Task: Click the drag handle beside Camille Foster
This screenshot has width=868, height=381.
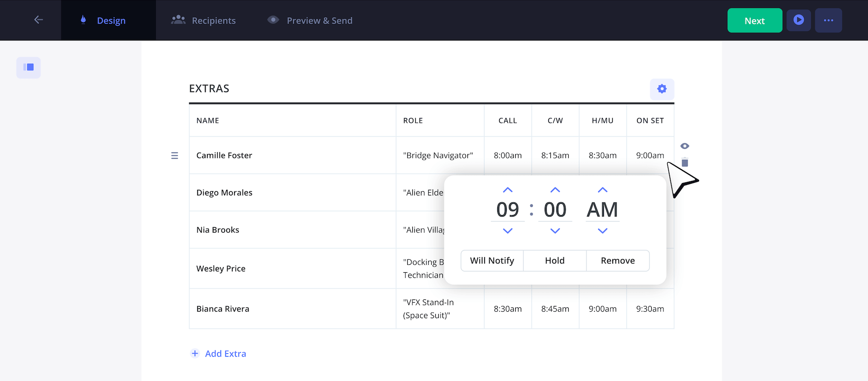Action: 175,156
